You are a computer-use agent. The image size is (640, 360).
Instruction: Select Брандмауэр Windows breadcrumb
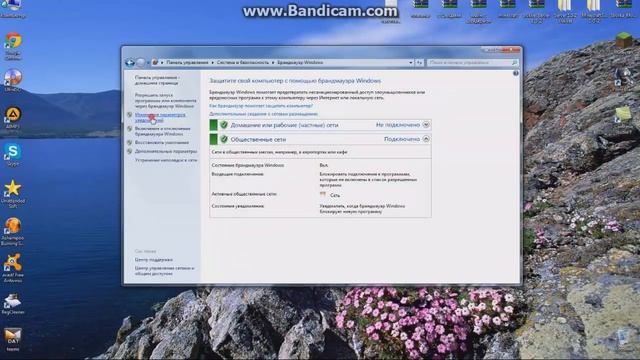[300, 62]
